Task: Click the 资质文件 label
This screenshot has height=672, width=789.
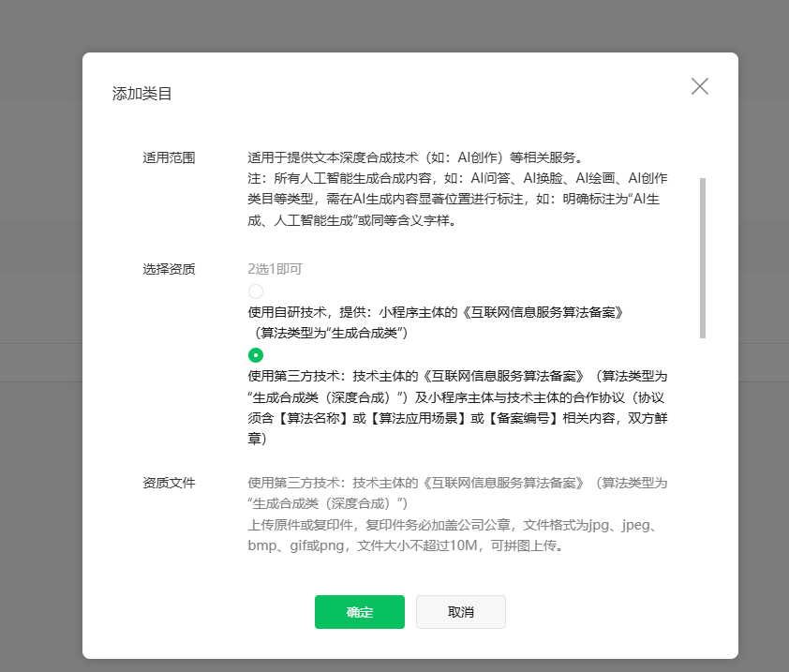Action: tap(169, 484)
